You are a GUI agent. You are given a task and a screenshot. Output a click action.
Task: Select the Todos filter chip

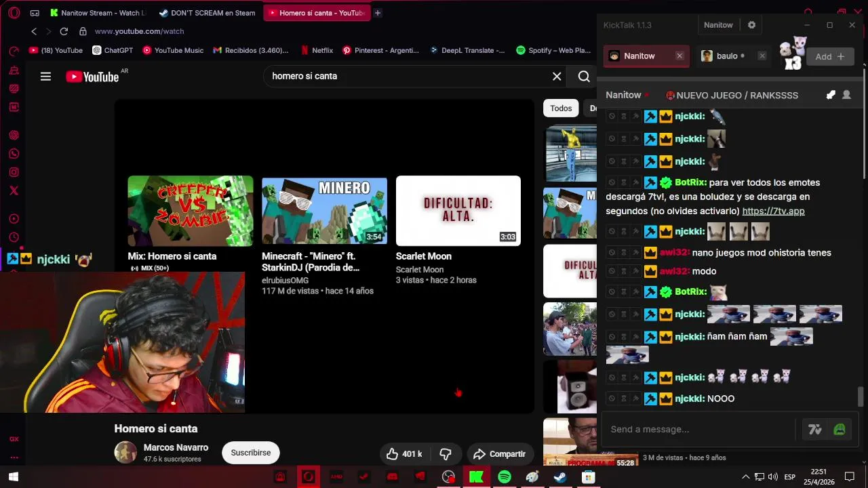pyautogui.click(x=561, y=108)
